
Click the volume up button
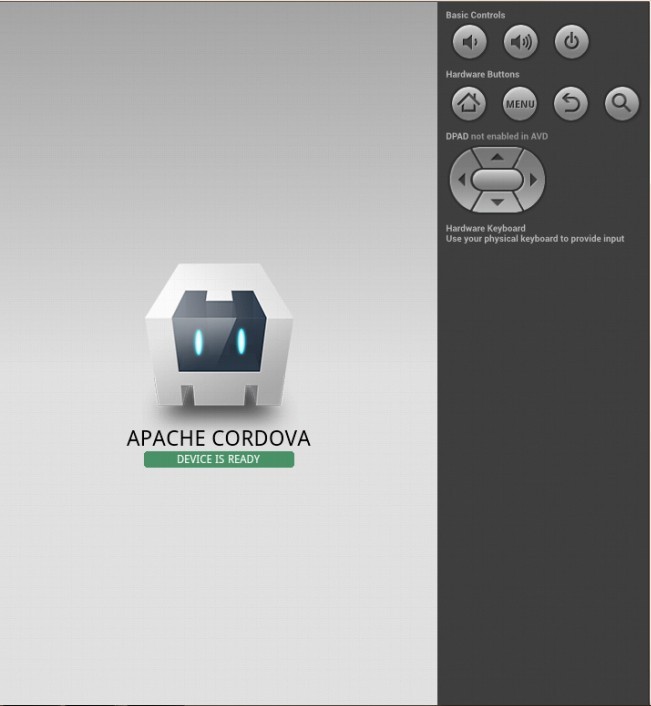tap(520, 42)
